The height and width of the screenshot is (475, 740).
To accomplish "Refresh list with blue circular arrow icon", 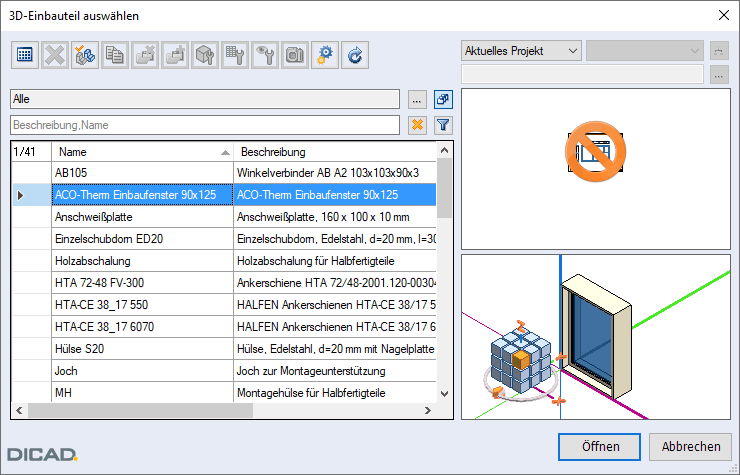I will coord(355,55).
